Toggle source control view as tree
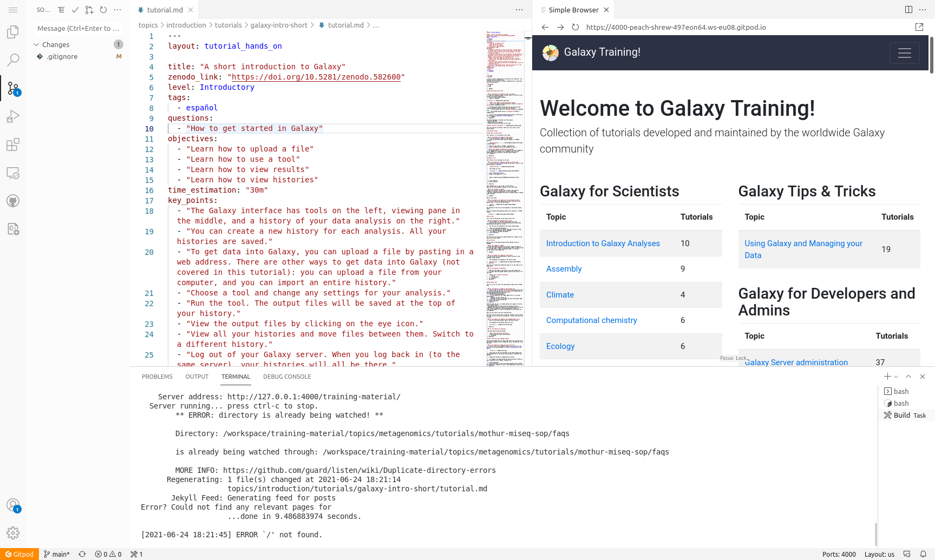This screenshot has width=935, height=560. pos(61,10)
